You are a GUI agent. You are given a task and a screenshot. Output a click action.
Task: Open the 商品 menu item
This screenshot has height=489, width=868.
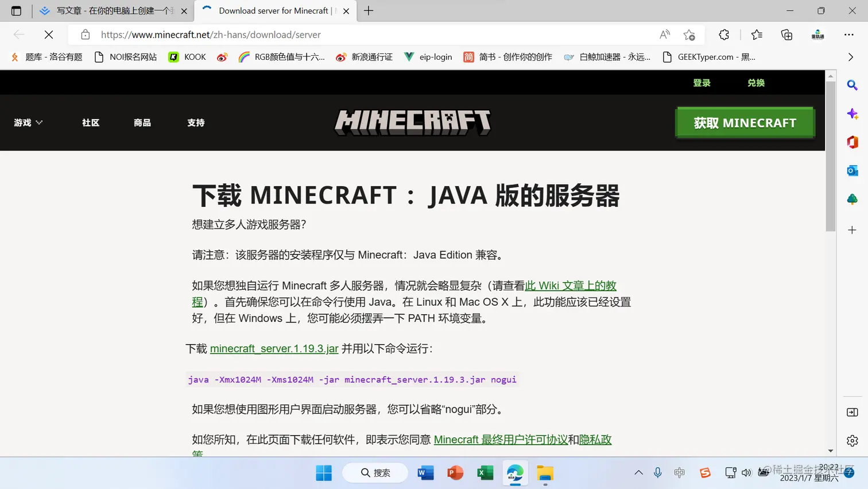pyautogui.click(x=142, y=122)
